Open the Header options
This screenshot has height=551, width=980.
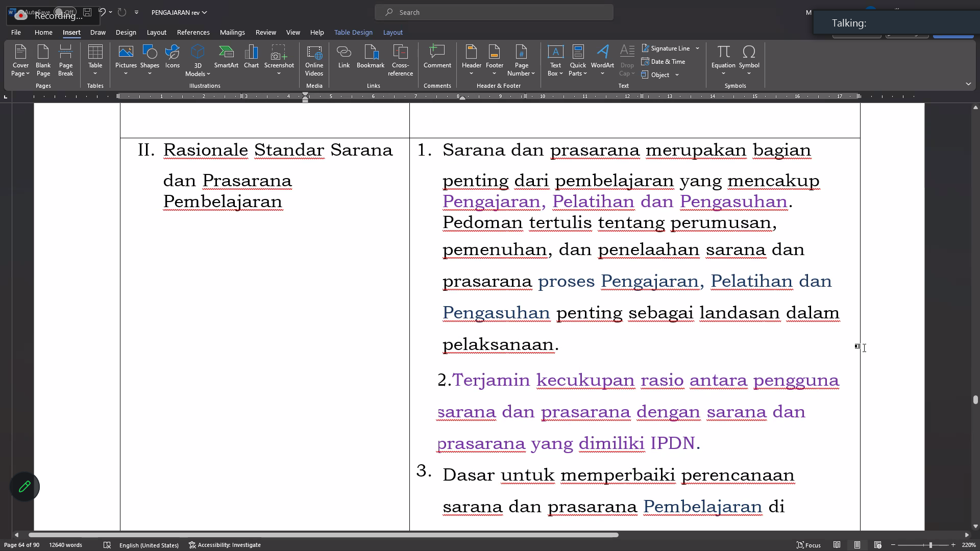pos(472,60)
